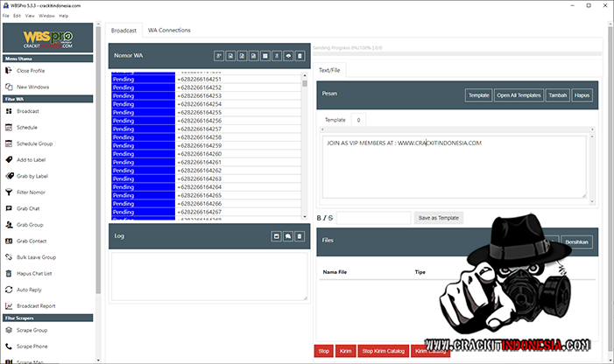The height and width of the screenshot is (364, 614).
Task: Select the row with number +6282266164267
Action: (206, 212)
